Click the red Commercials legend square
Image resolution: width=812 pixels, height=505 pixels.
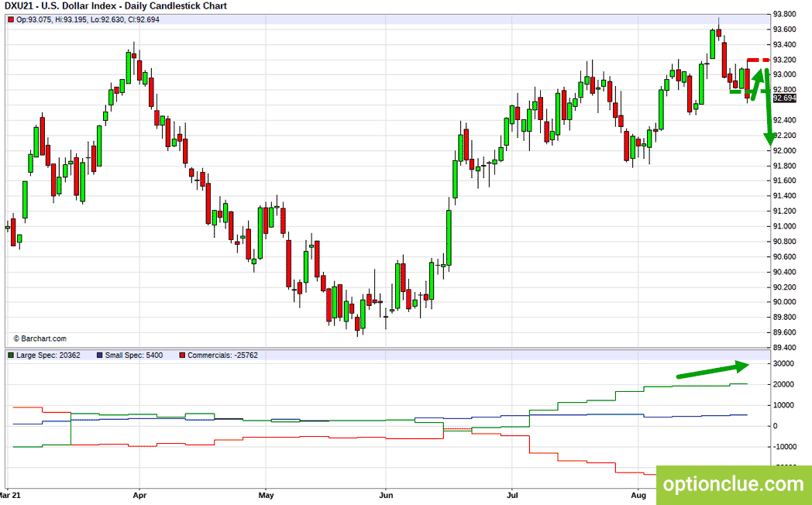[x=182, y=356]
